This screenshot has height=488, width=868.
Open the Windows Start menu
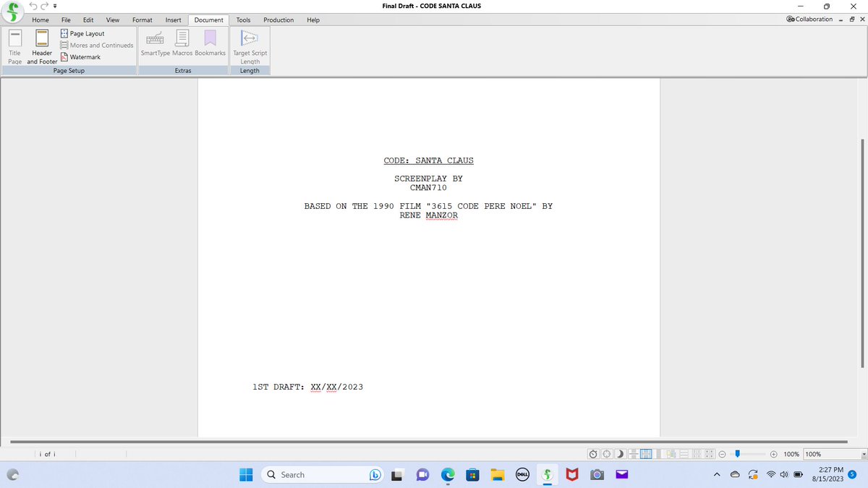point(247,474)
